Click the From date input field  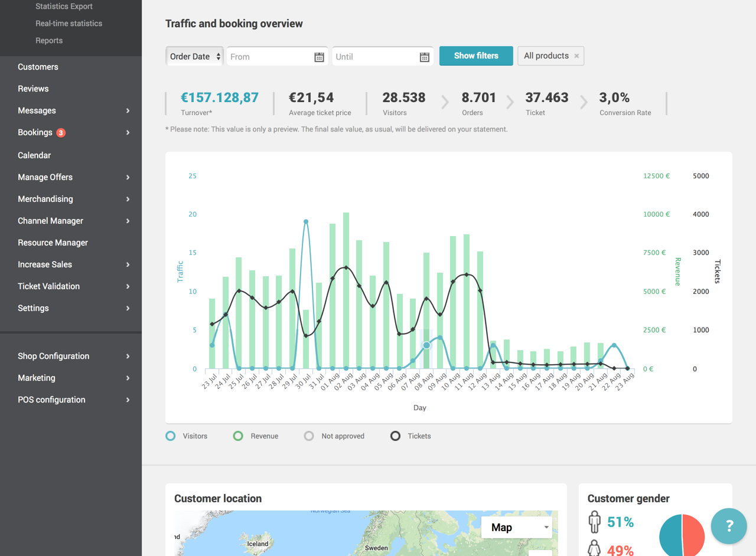[x=269, y=57]
